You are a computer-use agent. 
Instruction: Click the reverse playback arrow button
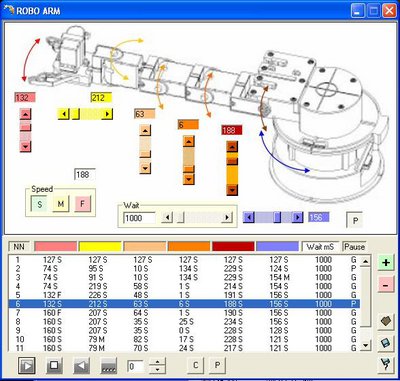pyautogui.click(x=81, y=366)
